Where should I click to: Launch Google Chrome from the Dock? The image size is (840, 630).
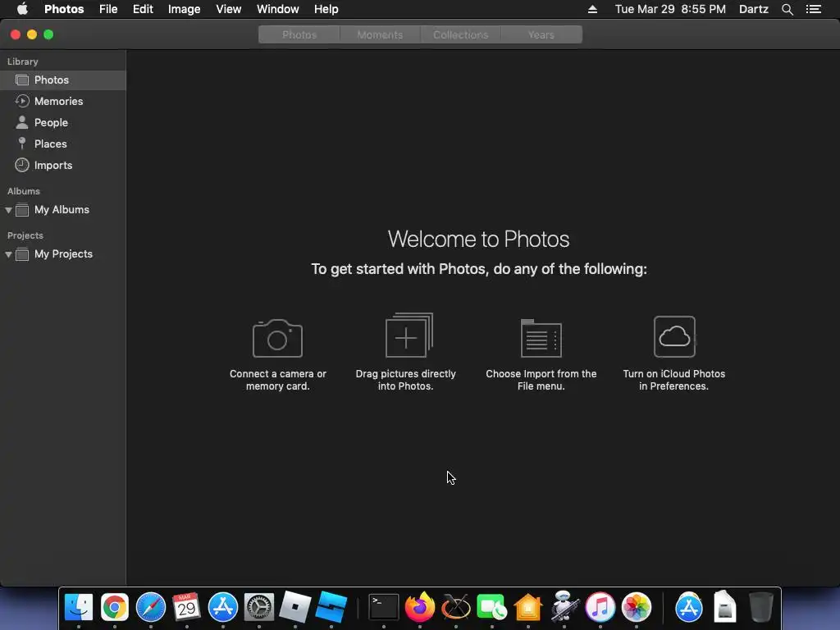[115, 607]
